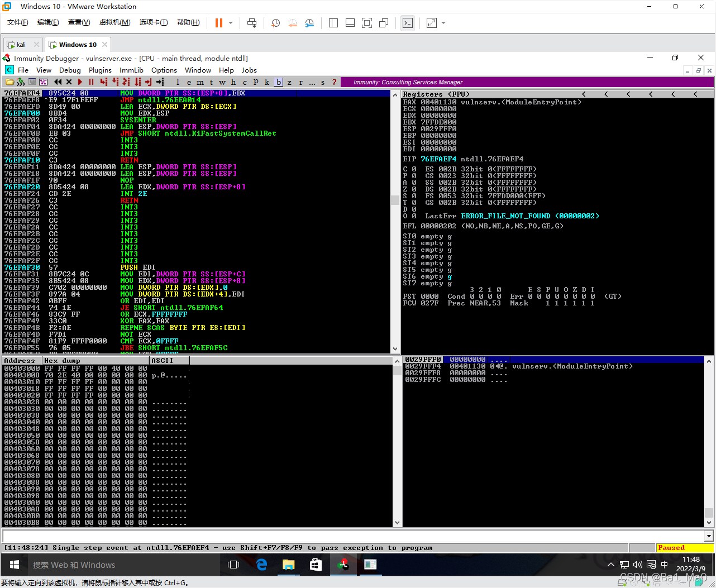Click the VMware full screen icon
This screenshot has width=716, height=588.
click(x=367, y=23)
